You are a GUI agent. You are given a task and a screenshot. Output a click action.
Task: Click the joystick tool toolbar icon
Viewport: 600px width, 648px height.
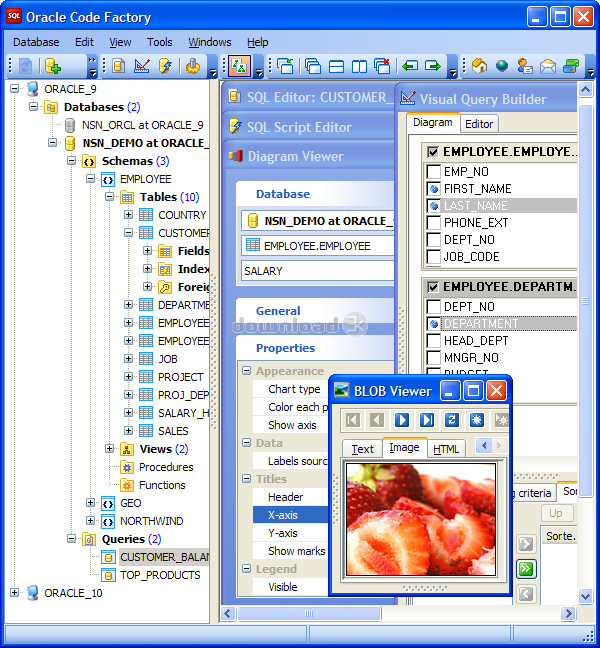coord(193,66)
